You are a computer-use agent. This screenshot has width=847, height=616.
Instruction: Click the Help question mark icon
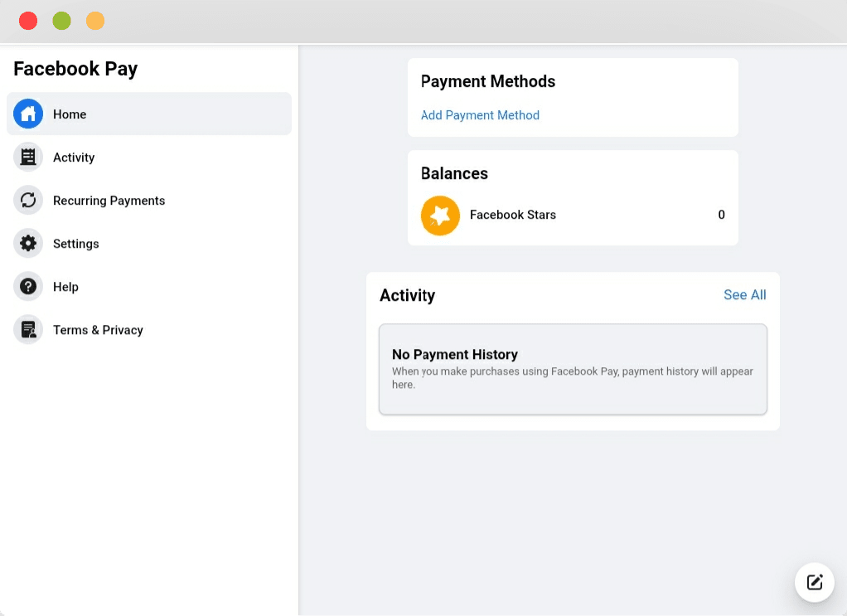click(28, 287)
